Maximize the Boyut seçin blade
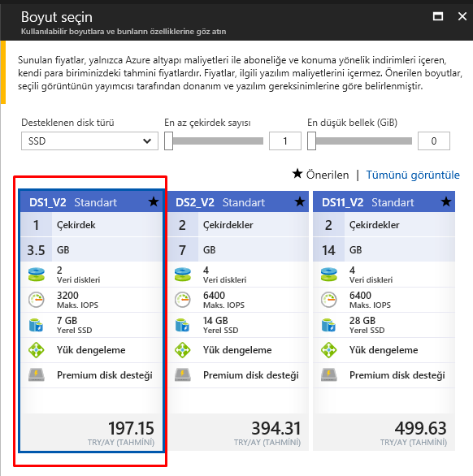This screenshot has height=476, width=473. click(x=438, y=16)
